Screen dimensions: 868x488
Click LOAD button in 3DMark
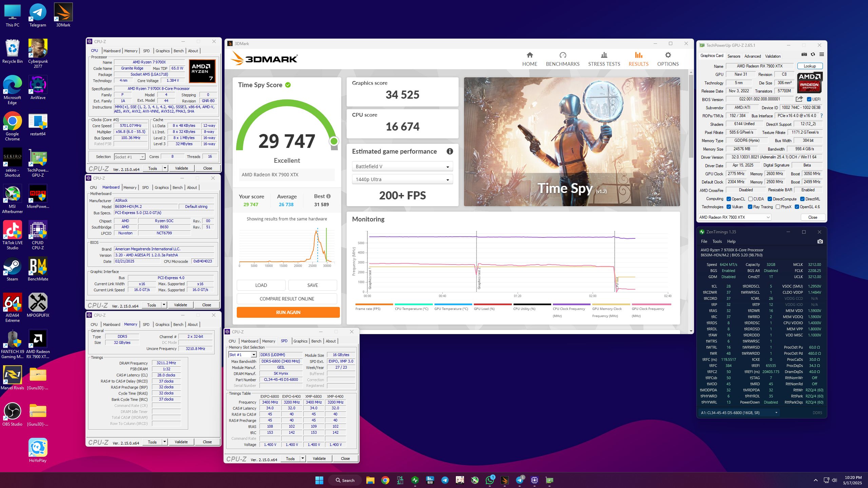[x=261, y=285]
